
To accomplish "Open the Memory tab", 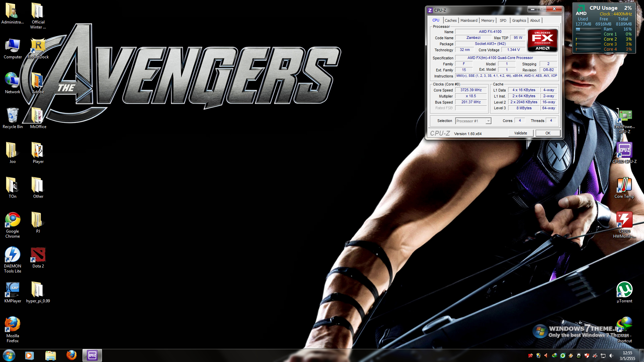I will coord(487,20).
